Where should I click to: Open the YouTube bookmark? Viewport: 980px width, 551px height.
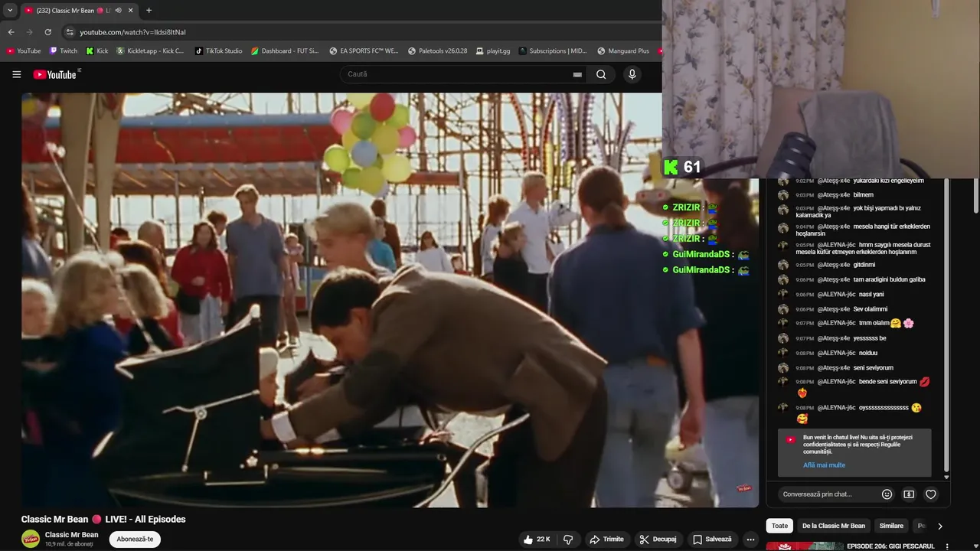coord(24,51)
